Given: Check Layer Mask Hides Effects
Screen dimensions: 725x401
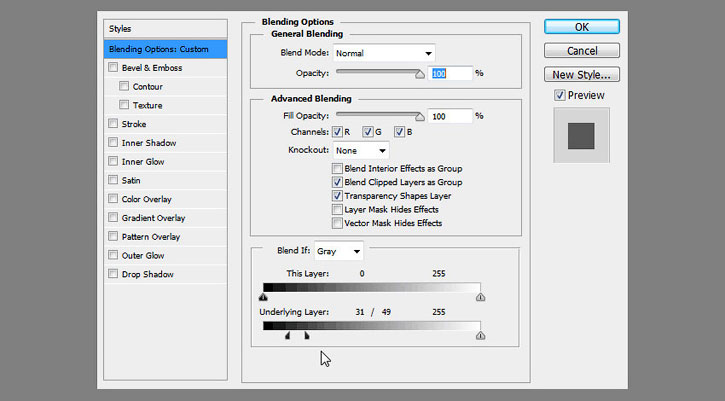Looking at the screenshot, I should click(337, 210).
